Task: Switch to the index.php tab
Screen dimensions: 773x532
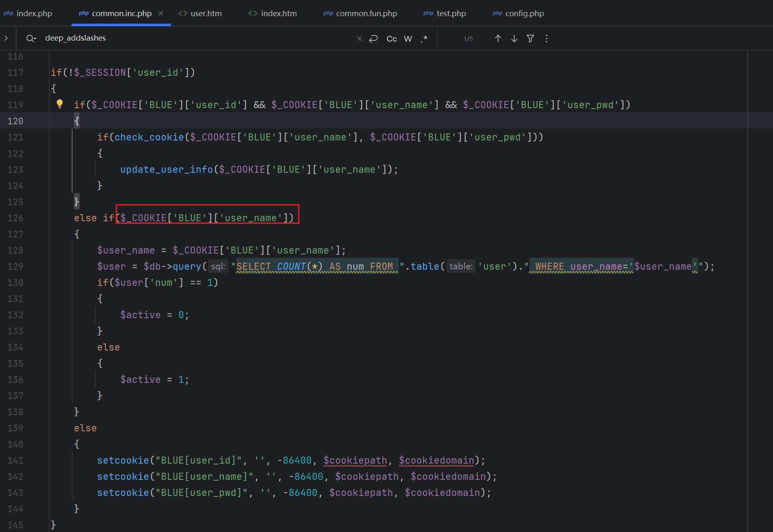Action: (x=28, y=13)
